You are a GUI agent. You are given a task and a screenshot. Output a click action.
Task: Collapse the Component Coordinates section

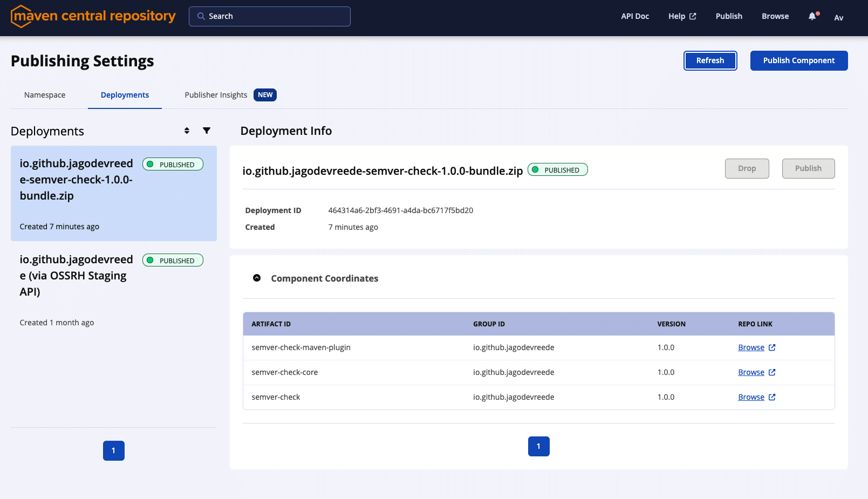[x=257, y=278]
